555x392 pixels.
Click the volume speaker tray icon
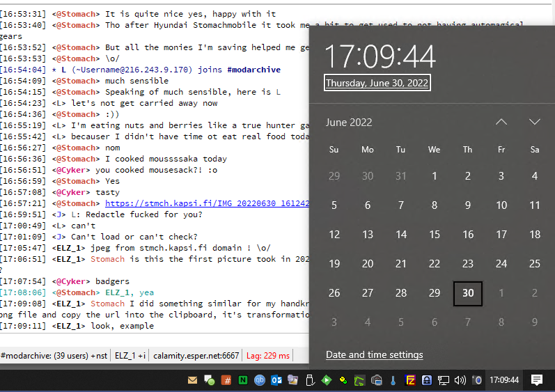coord(460,380)
